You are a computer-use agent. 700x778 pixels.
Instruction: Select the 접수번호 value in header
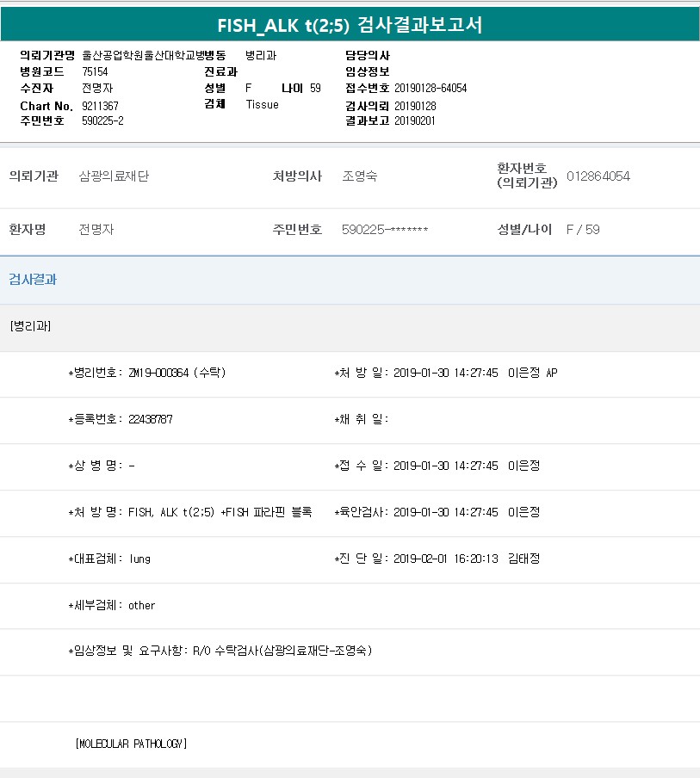click(x=431, y=88)
